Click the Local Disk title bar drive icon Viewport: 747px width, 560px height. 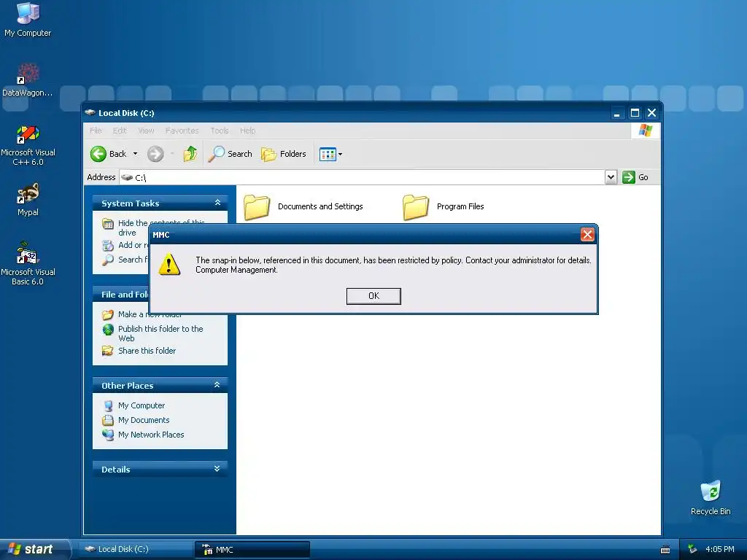(x=90, y=112)
